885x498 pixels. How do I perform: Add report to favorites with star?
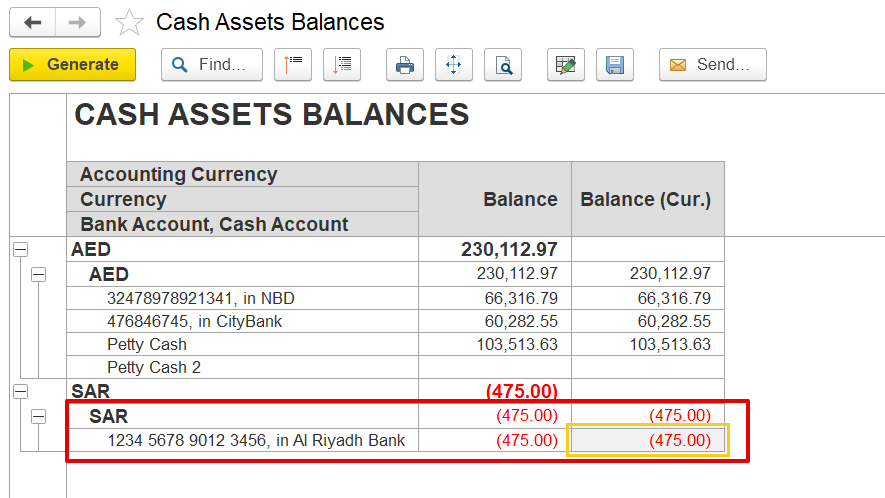click(129, 22)
